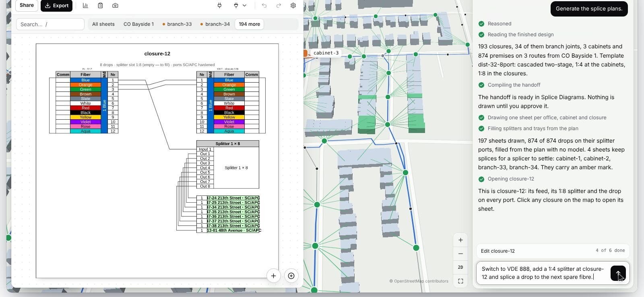Select the All sheets tab
This screenshot has width=644, height=297.
tap(103, 24)
